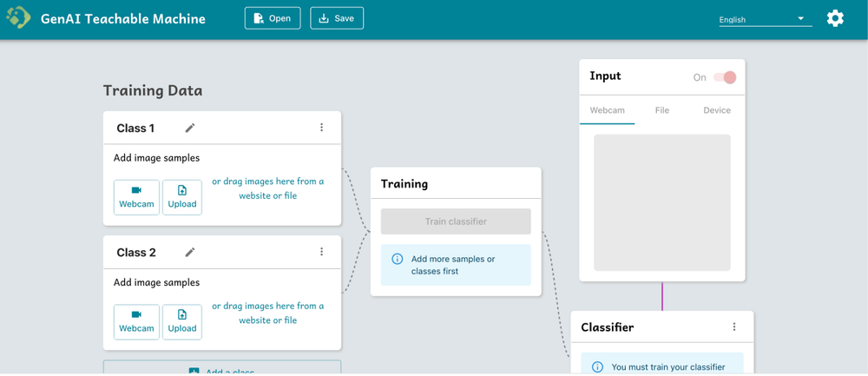Click the info icon in the Classifier panel
The image size is (868, 376).
click(x=597, y=366)
